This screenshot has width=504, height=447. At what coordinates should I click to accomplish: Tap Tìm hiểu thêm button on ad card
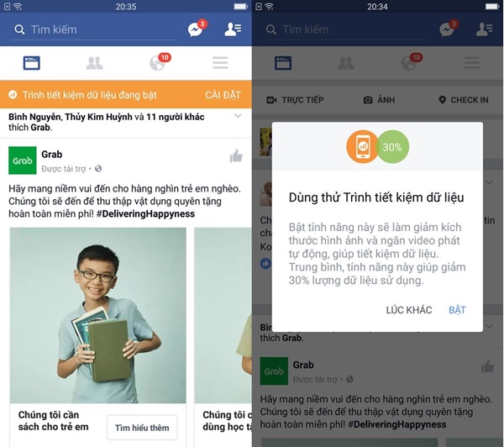pyautogui.click(x=142, y=428)
